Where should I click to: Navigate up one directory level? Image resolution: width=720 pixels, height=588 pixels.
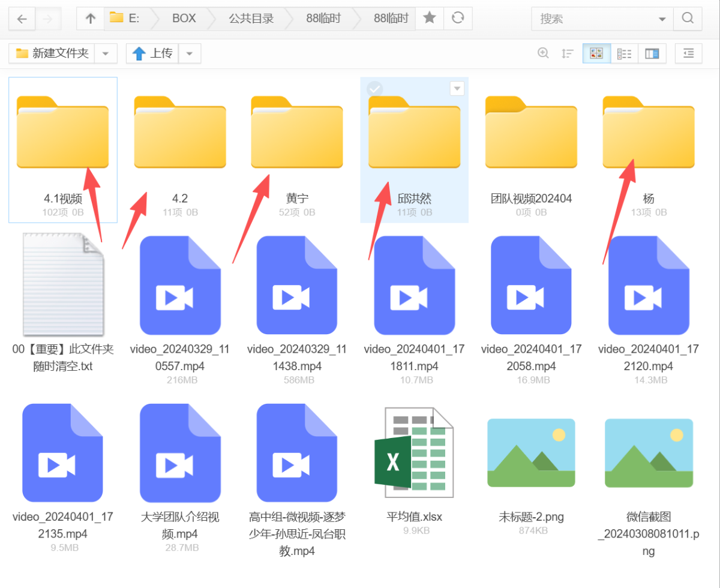[91, 19]
